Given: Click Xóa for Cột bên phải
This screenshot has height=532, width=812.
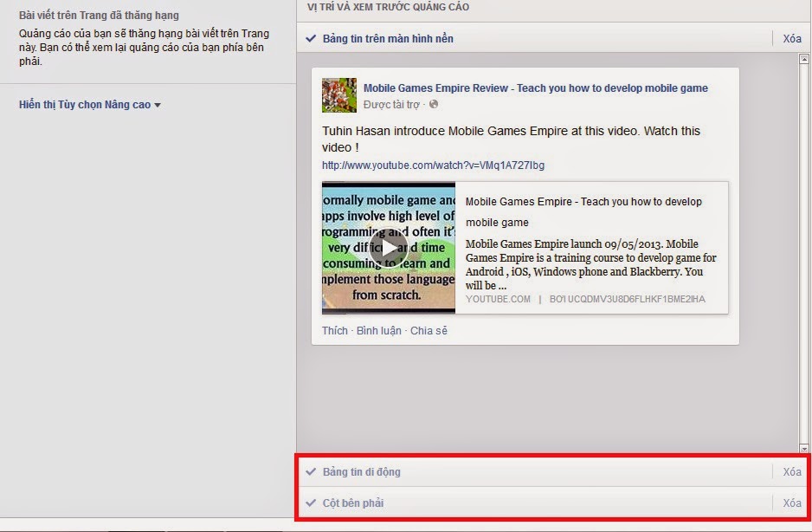Looking at the screenshot, I should click(792, 503).
